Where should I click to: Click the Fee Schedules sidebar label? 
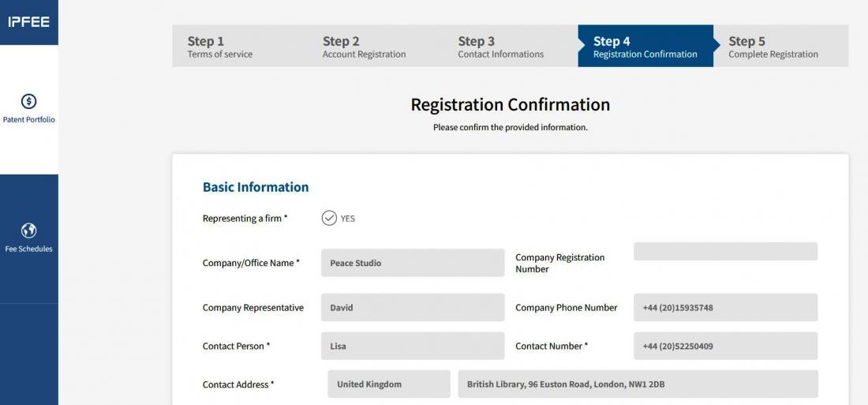coord(29,249)
